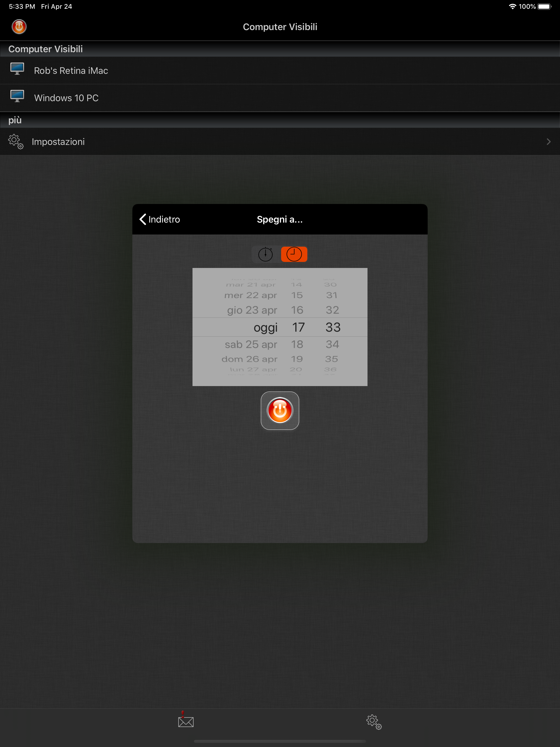Click the Impostazioni gears icon
Screen dimensions: 560x747
pos(16,141)
